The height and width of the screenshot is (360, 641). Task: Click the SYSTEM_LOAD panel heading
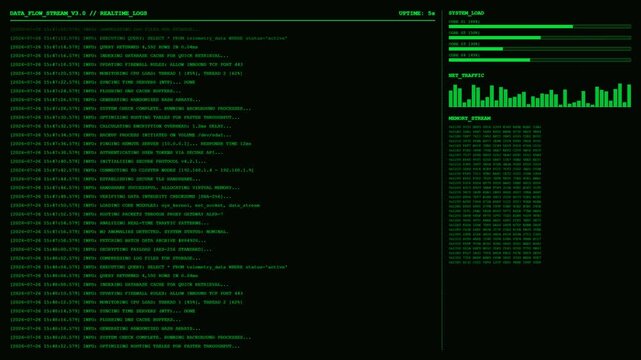[x=466, y=13]
